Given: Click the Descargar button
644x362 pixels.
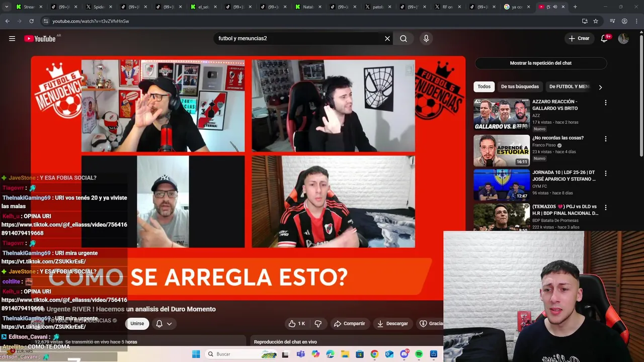Looking at the screenshot, I should (392, 324).
